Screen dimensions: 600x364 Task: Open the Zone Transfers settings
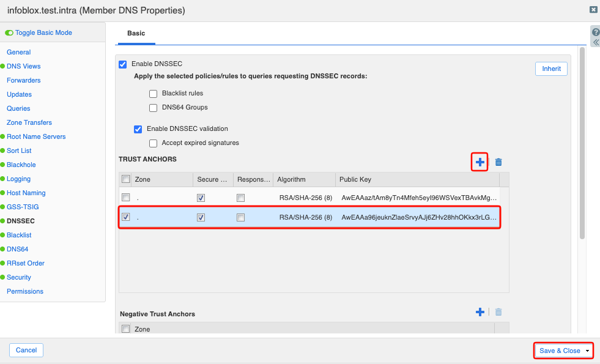29,122
